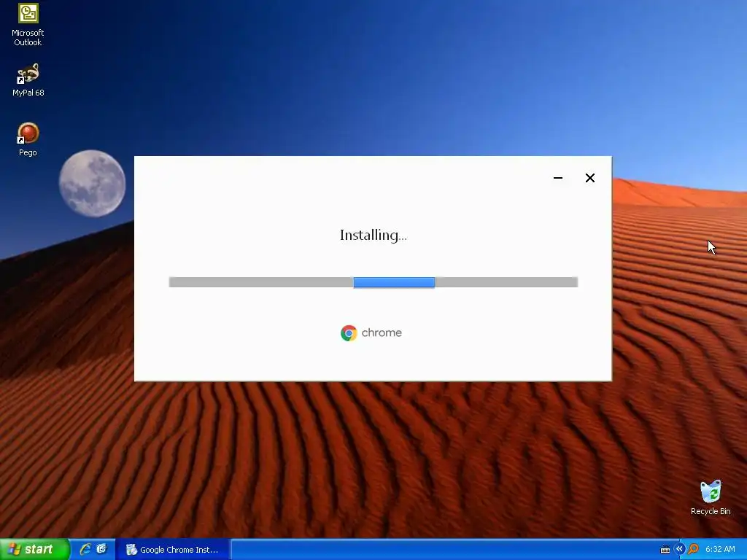Select the Pego desktop shortcut
Screen dimensions: 747x560
(28, 139)
